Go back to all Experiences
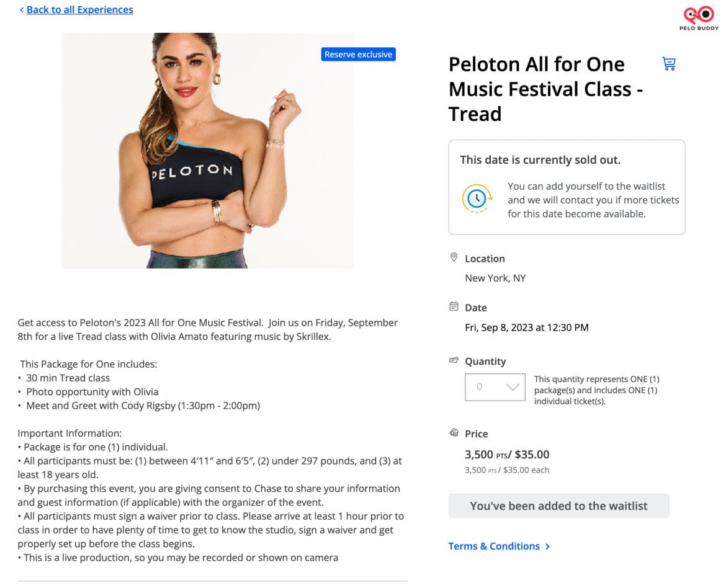 pyautogui.click(x=79, y=10)
